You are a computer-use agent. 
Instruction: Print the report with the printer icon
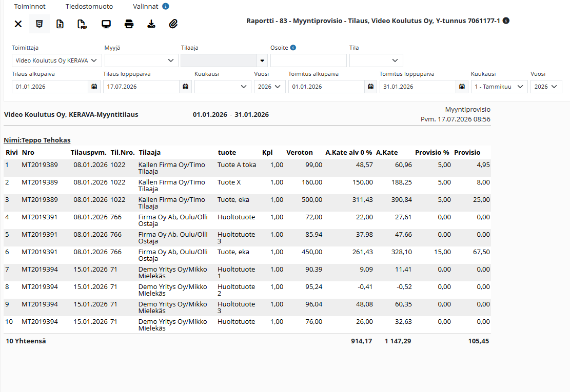[x=129, y=24]
